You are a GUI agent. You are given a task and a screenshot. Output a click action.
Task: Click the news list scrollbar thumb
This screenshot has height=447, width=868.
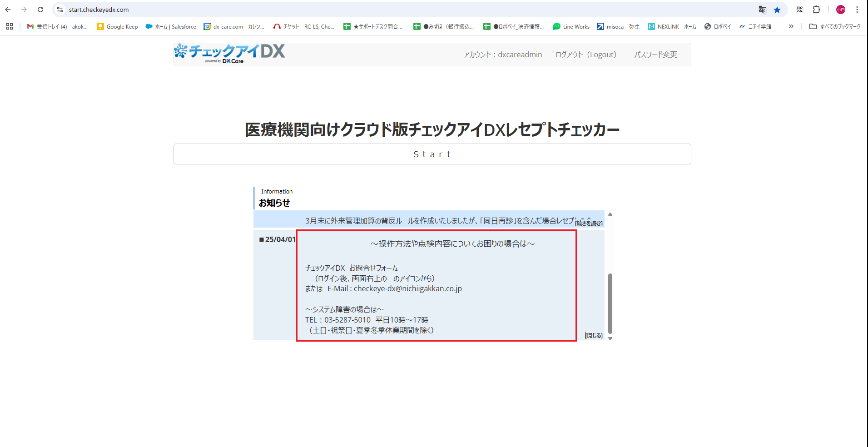coord(610,303)
